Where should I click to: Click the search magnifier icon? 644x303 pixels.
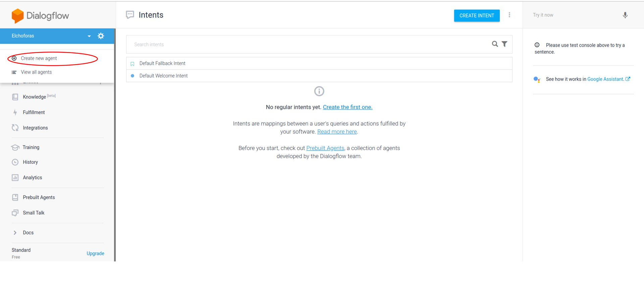click(x=495, y=44)
